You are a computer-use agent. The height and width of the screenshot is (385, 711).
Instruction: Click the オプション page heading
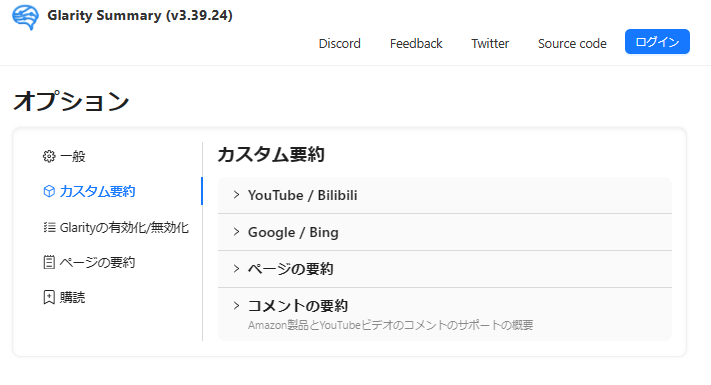(72, 101)
